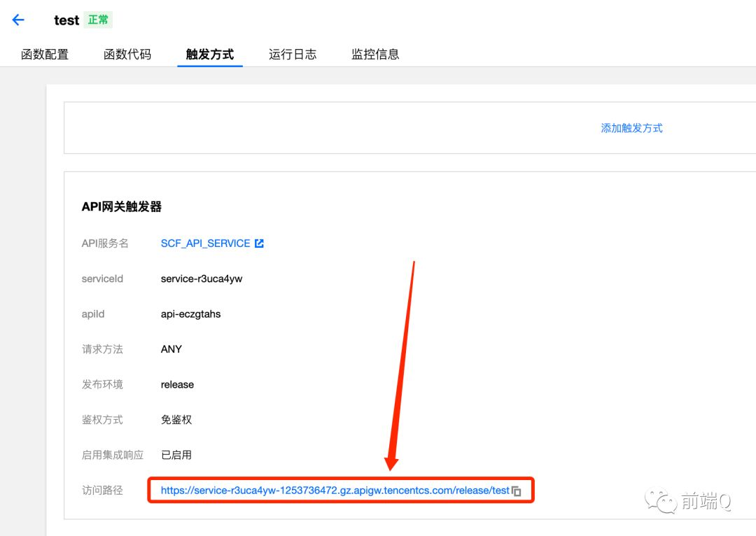Select the request method value ANY
The width and height of the screenshot is (756, 536).
click(171, 349)
